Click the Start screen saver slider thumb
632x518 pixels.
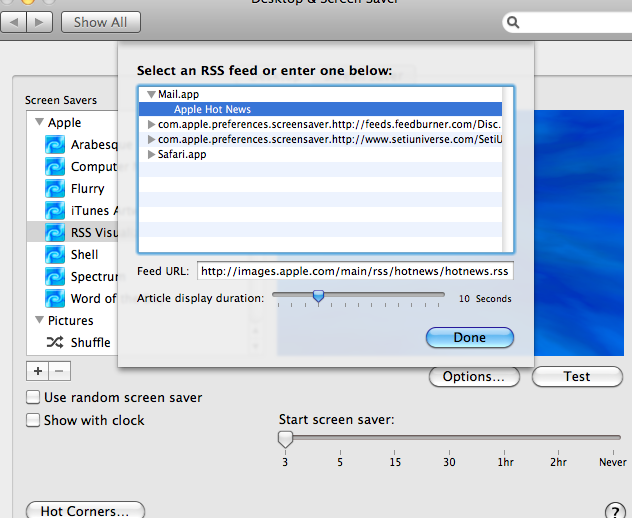[x=285, y=439]
